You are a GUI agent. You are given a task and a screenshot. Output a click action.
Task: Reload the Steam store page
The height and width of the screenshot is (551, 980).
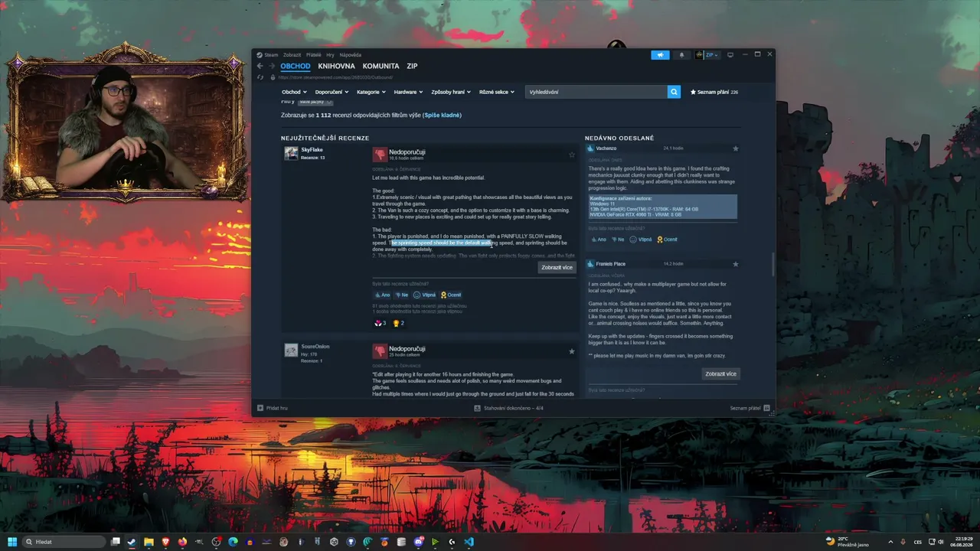tap(260, 77)
